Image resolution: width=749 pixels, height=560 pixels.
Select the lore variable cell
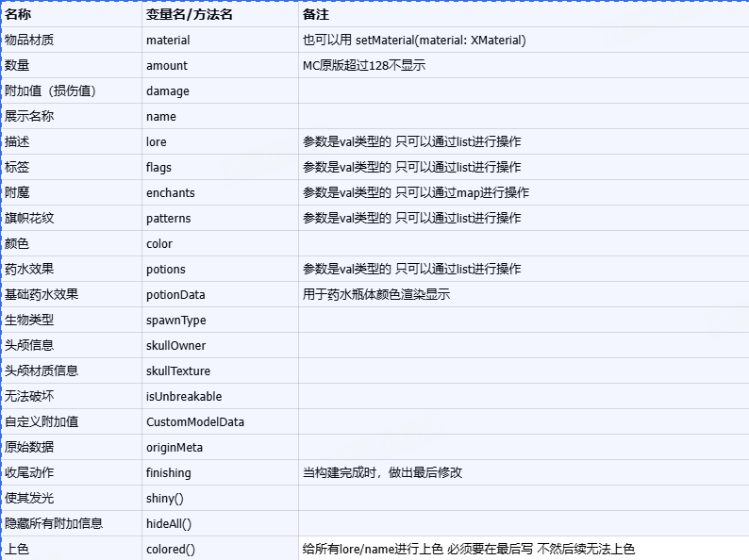click(157, 142)
